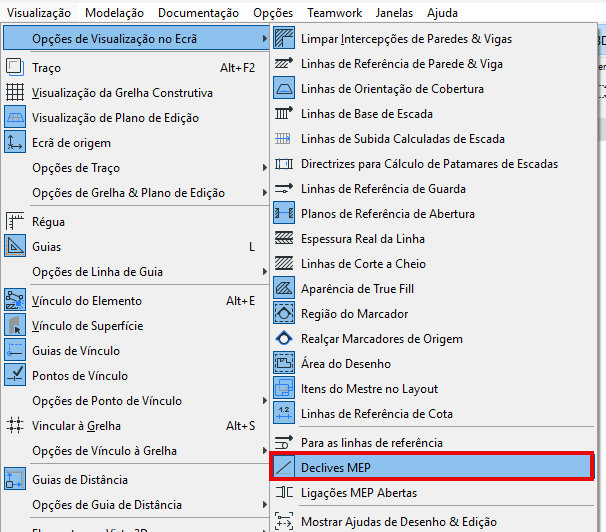Expand Opções de Linha de Guia submenu
Screen dimensions: 606x532
click(135, 272)
